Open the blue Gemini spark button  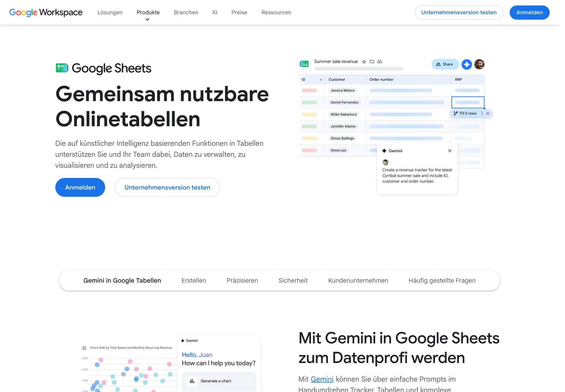(466, 64)
